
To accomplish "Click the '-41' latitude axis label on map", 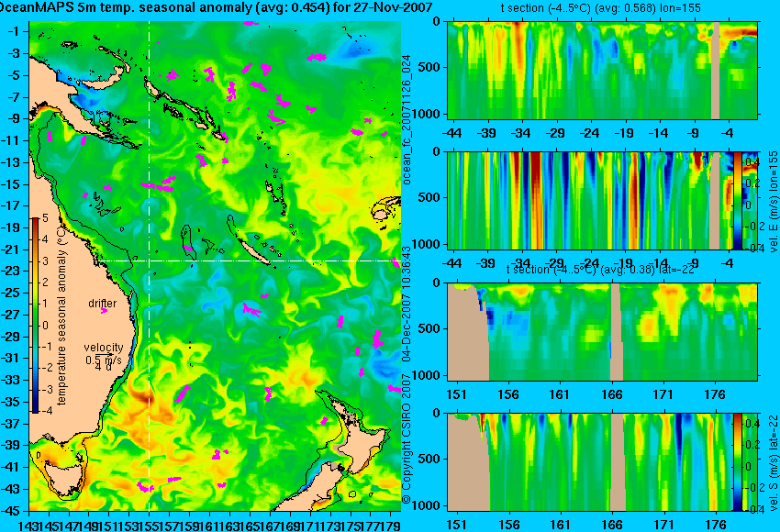I will pos(11,467).
